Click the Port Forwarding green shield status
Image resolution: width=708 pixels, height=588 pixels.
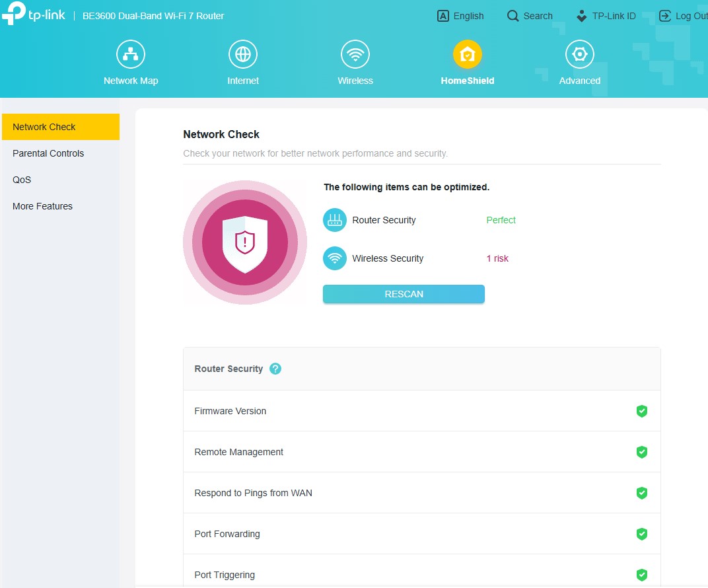click(x=641, y=534)
